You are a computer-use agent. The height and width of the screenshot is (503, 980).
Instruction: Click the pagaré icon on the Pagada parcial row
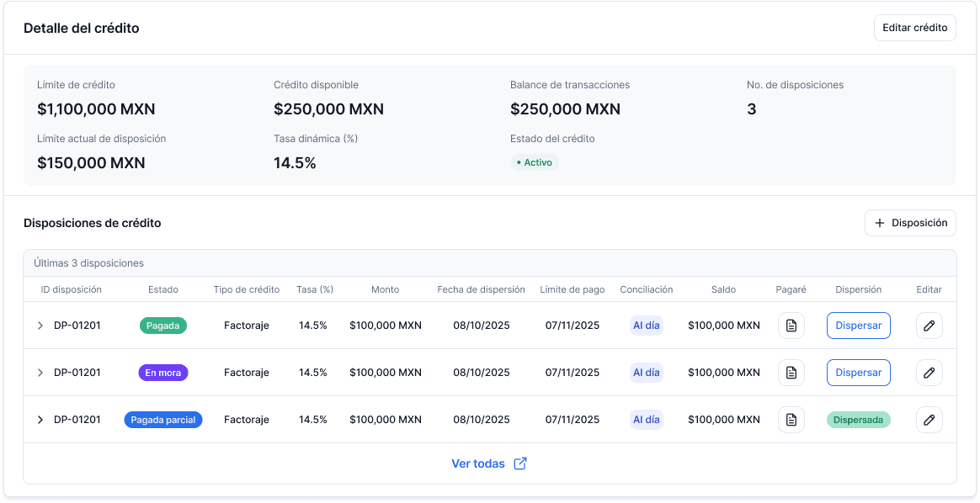point(791,420)
